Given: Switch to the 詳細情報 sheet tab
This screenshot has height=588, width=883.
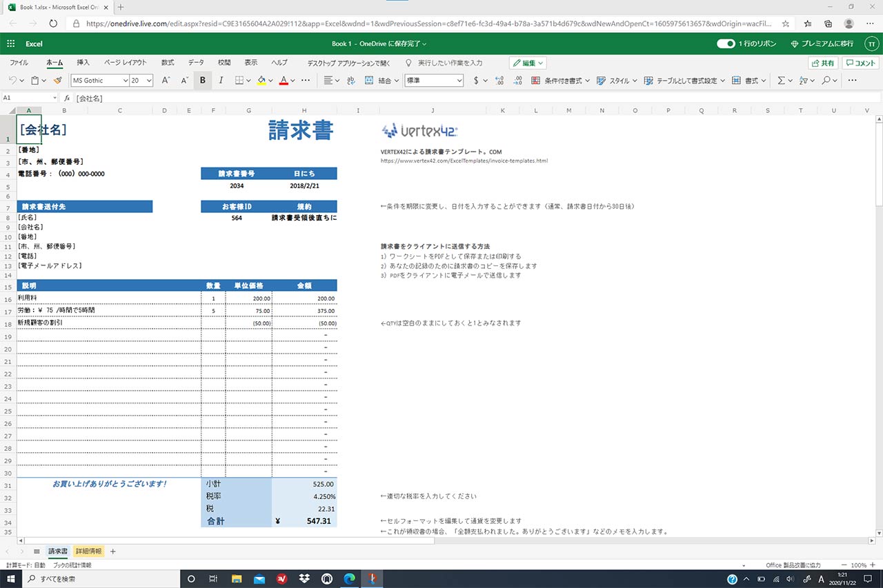Looking at the screenshot, I should click(88, 551).
